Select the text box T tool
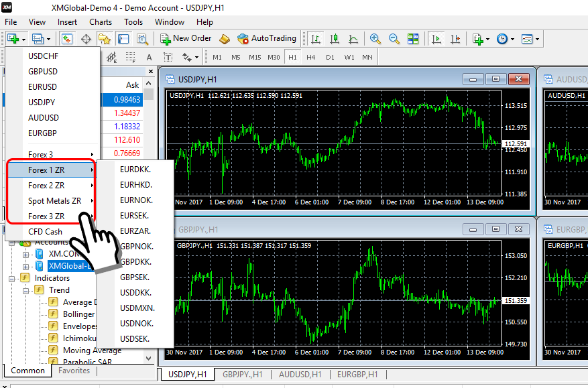 [168, 58]
